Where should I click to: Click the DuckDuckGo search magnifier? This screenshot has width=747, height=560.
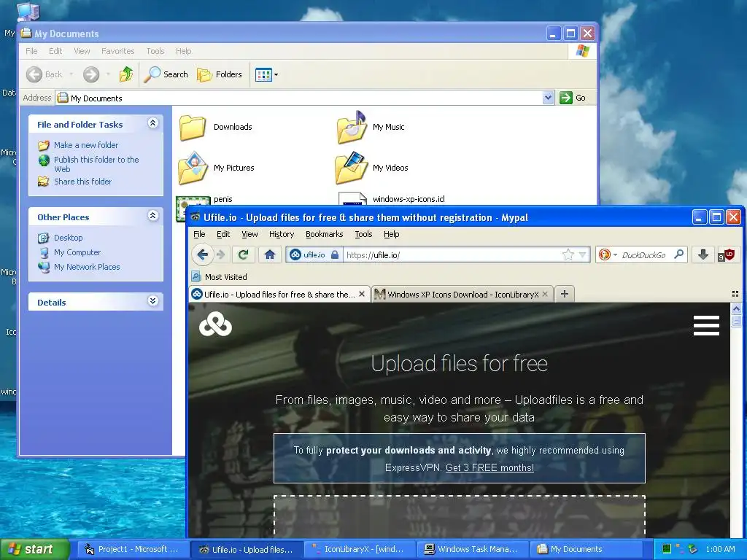click(x=679, y=254)
